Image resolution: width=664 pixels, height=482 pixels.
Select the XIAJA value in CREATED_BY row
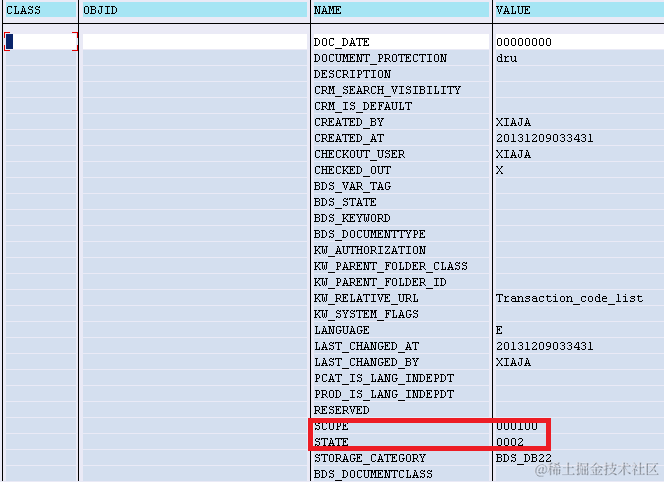pos(579,122)
